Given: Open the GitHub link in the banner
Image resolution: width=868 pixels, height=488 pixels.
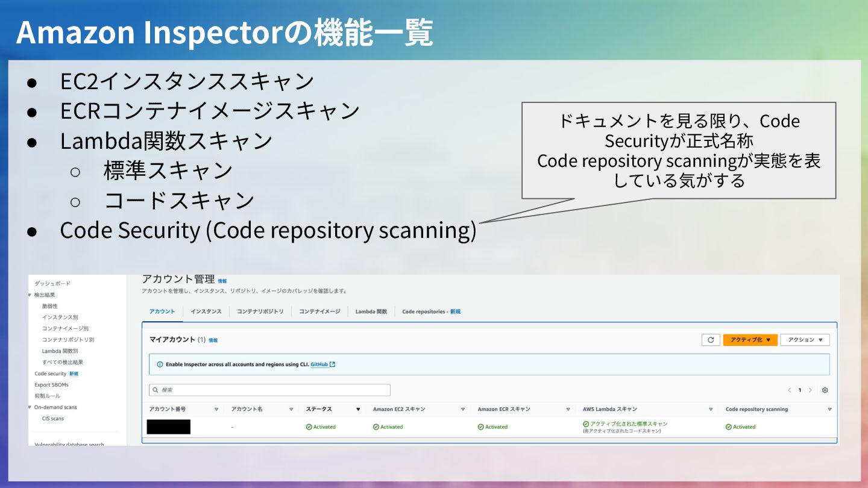Looking at the screenshot, I should click(322, 364).
